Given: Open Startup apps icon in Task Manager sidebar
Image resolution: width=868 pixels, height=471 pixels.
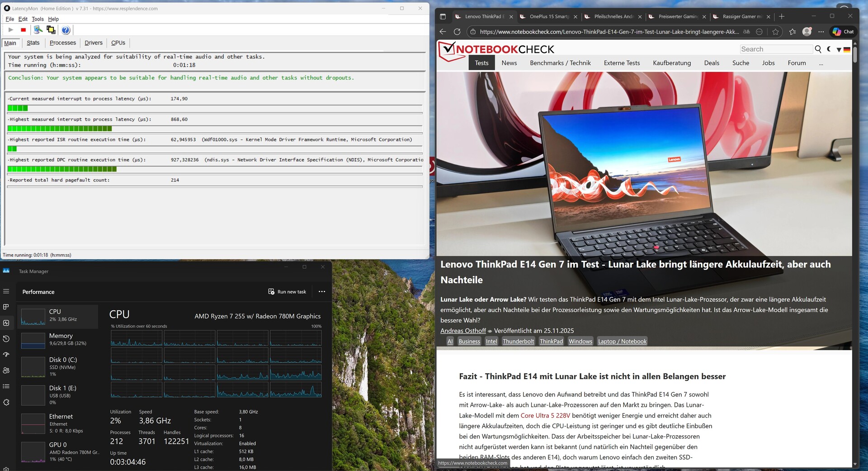Looking at the screenshot, I should [x=6, y=354].
